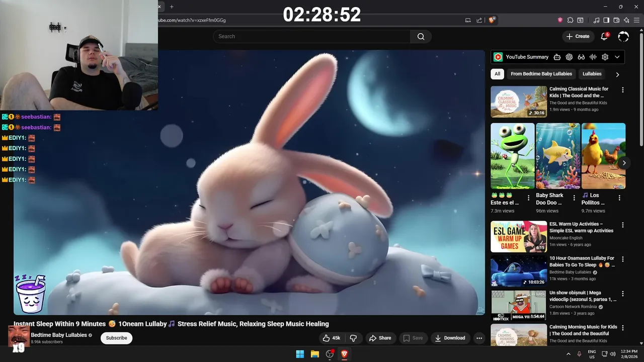Toggle the Brave sidebar panel icon
The image size is (644, 362).
pyautogui.click(x=606, y=20)
